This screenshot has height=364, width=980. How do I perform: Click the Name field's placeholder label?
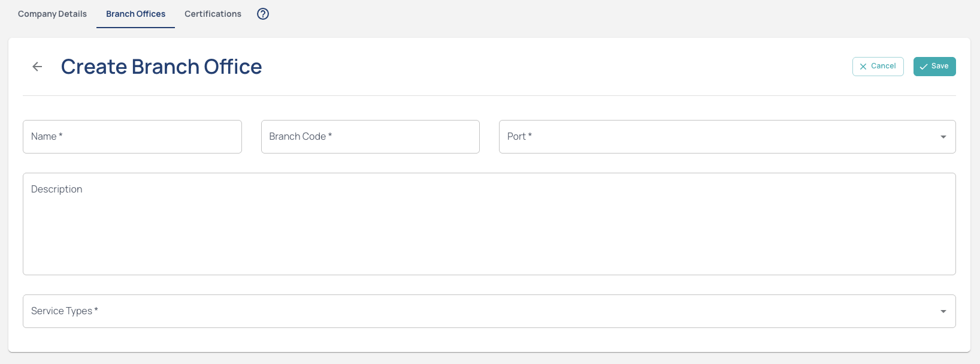coord(47,137)
